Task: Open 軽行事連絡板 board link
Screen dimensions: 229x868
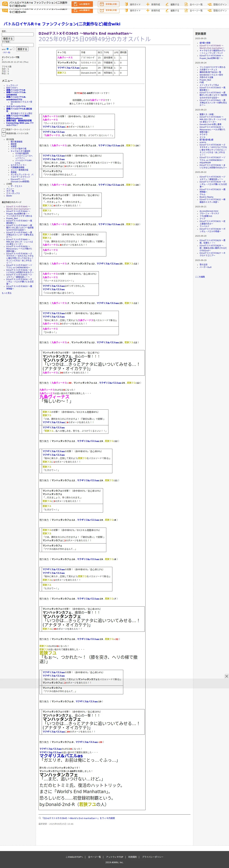Action: (16, 142)
